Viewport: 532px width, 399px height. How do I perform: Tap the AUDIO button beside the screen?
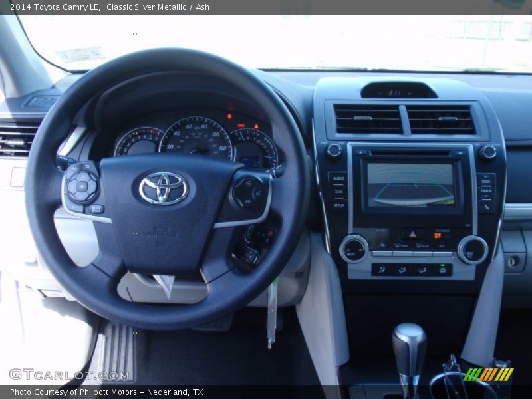click(x=338, y=178)
